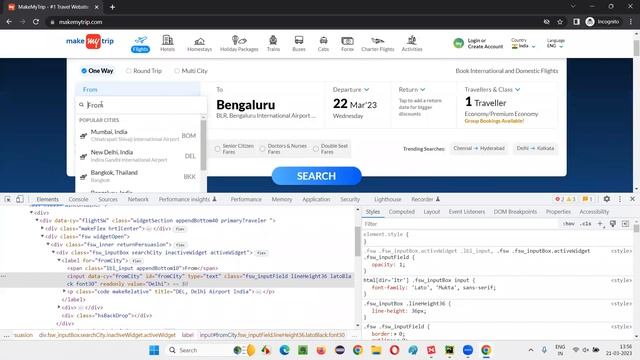
Task: Select Double Seat Fares option
Action: point(331,149)
